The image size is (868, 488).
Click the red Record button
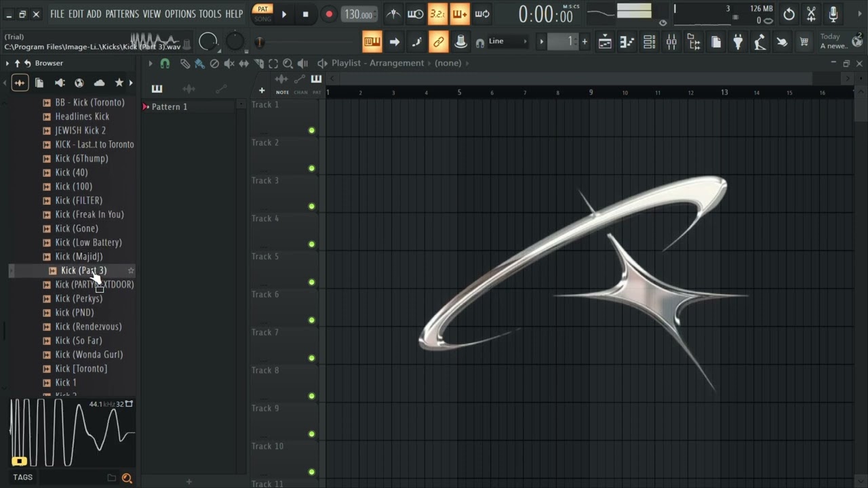tap(329, 14)
